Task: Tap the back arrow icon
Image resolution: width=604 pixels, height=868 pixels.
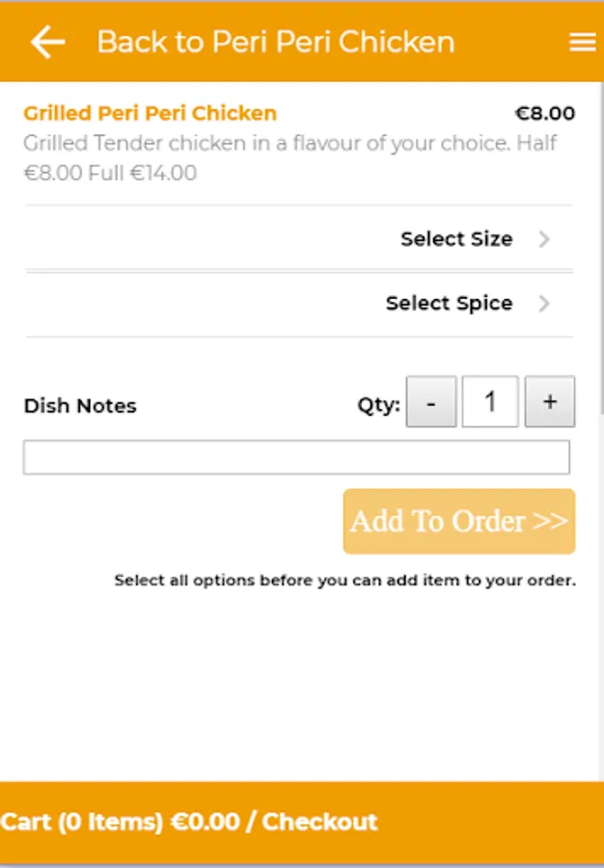Action: click(47, 41)
